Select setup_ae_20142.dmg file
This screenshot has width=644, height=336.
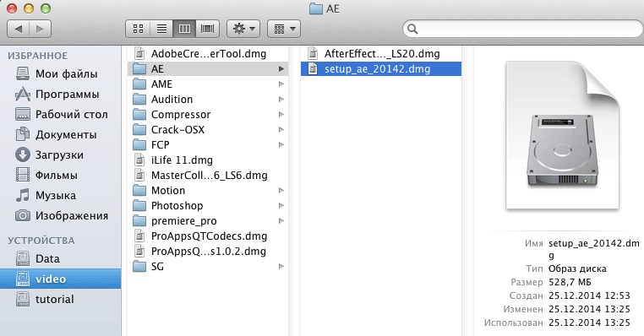point(381,69)
